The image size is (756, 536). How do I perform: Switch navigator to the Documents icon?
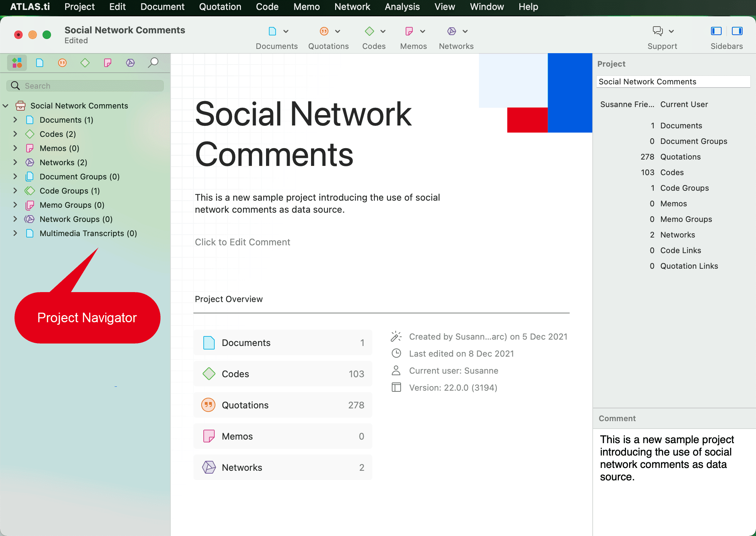(x=40, y=63)
